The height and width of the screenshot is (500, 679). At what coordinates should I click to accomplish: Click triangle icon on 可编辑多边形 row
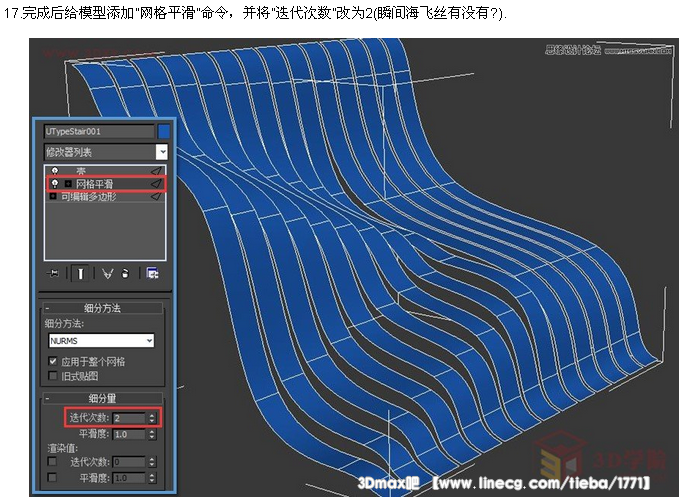pos(156,197)
